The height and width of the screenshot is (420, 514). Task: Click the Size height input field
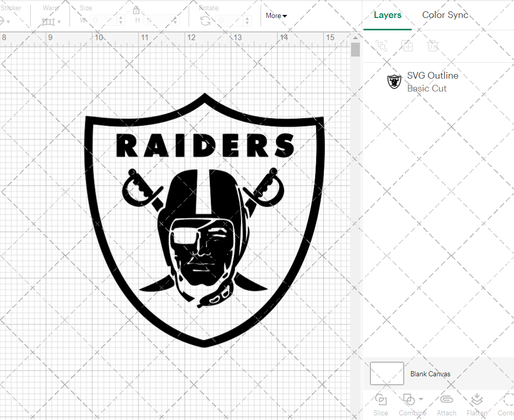157,21
